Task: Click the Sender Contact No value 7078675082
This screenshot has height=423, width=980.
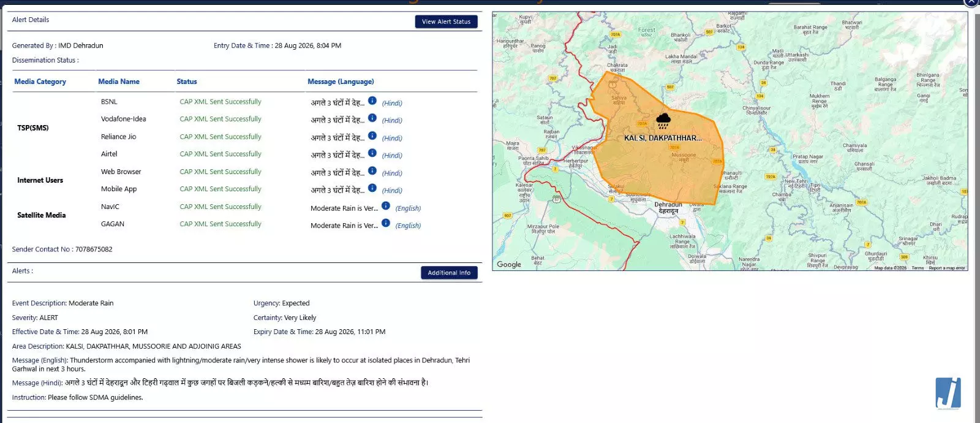Action: pos(94,250)
